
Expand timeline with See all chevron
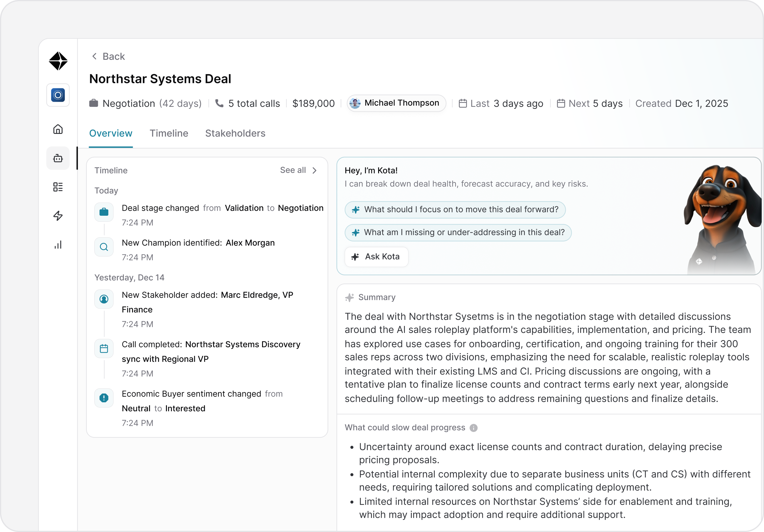pos(314,170)
